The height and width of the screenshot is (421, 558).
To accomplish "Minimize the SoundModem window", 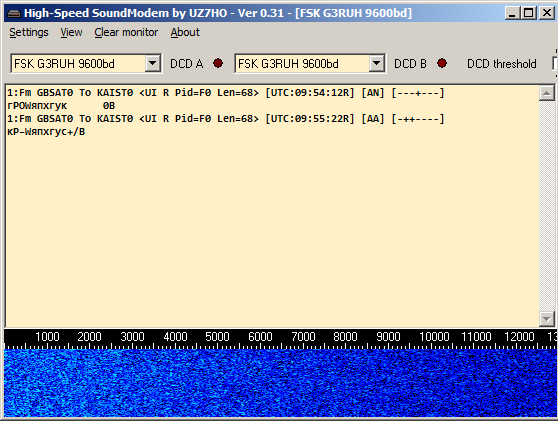I will coord(512,13).
